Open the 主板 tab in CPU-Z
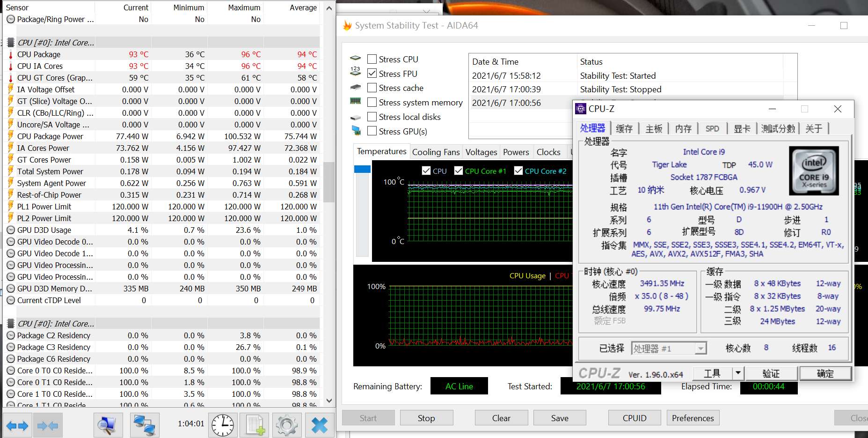Viewport: 868px width, 438px height. coord(654,129)
